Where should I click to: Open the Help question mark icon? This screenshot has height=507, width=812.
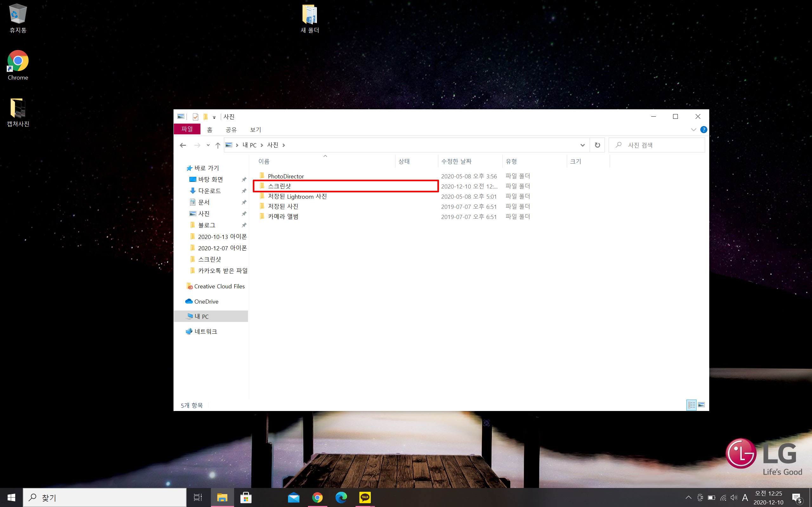pos(704,130)
